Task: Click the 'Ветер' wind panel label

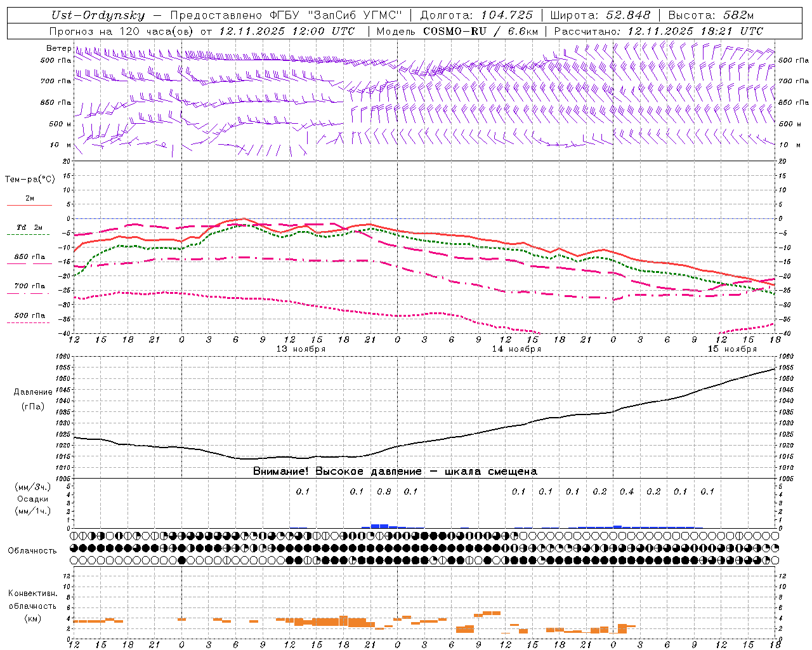Action: tap(58, 48)
